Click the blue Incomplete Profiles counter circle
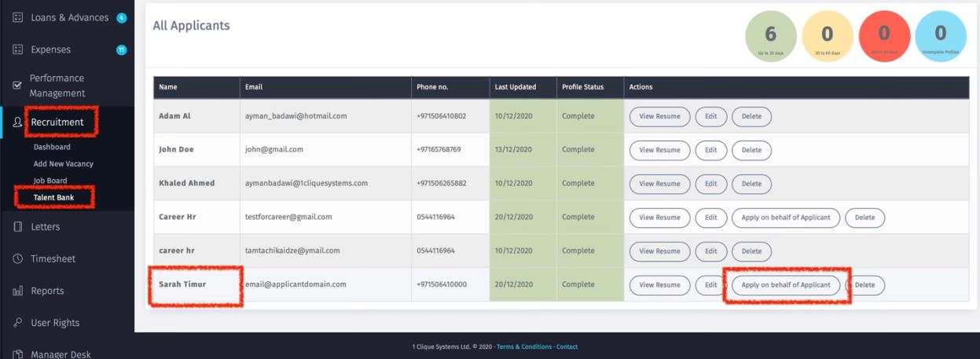This screenshot has height=359, width=980. pyautogui.click(x=940, y=37)
